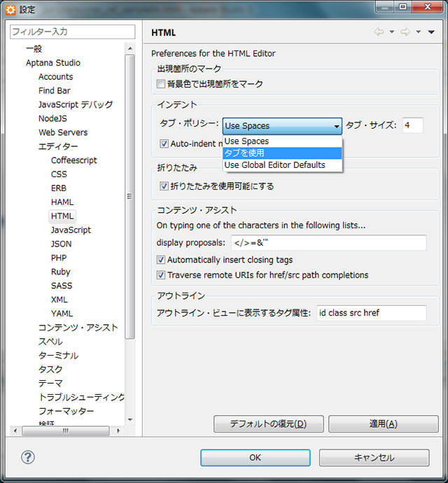The image size is (448, 483).
Task: Click the tree panel vertical scrollbar
Action: pyautogui.click(x=129, y=196)
